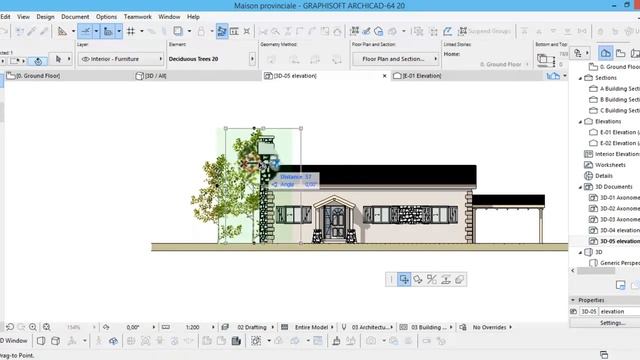This screenshot has width=640, height=360.
Task: Edit the 3D-05 ID field
Action: pyautogui.click(x=589, y=311)
